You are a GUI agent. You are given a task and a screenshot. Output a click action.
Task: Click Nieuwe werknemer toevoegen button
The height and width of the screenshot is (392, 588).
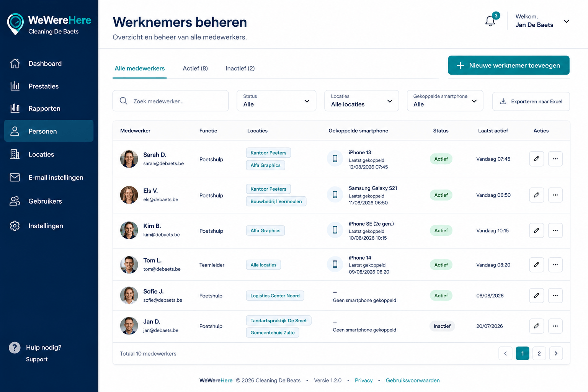[x=509, y=65]
